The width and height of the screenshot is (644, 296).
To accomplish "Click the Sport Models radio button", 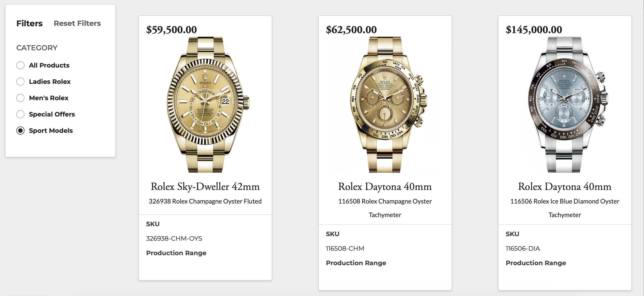I will pyautogui.click(x=20, y=131).
